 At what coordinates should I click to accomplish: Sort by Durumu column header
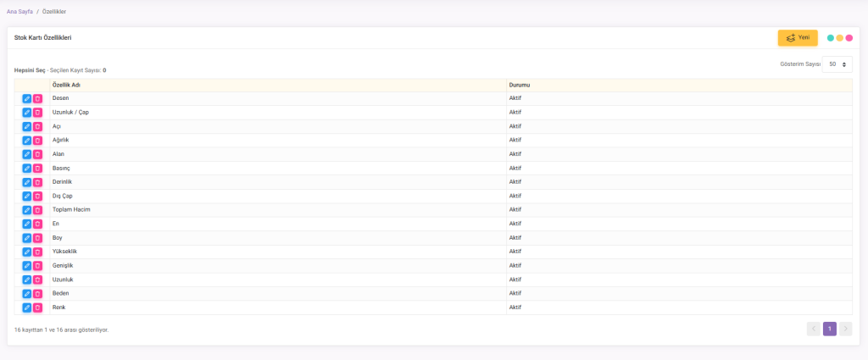tap(519, 85)
